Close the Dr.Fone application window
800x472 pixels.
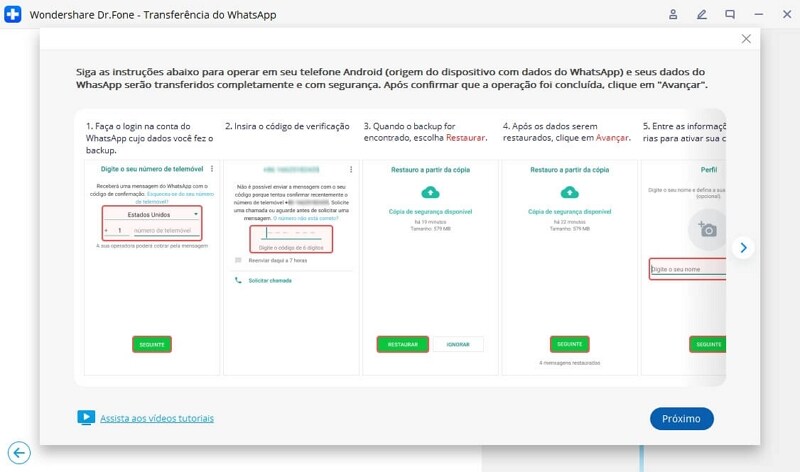pyautogui.click(x=787, y=14)
